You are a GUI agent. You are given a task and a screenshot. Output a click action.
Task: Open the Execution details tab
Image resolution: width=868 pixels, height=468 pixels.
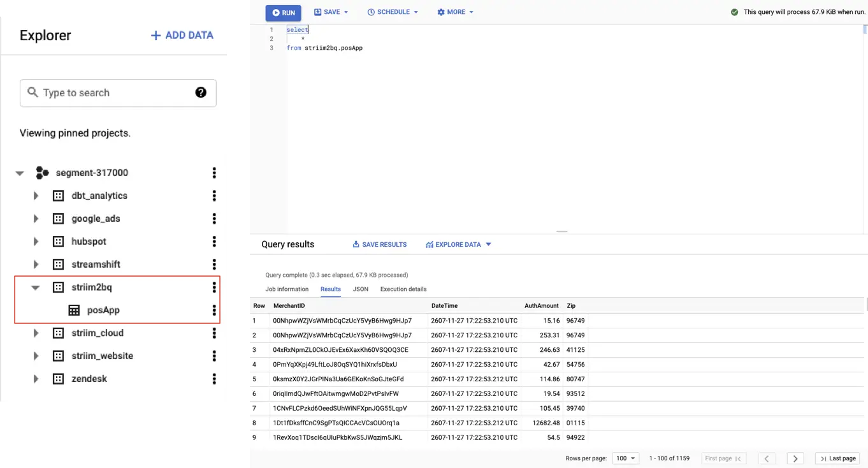[403, 289]
